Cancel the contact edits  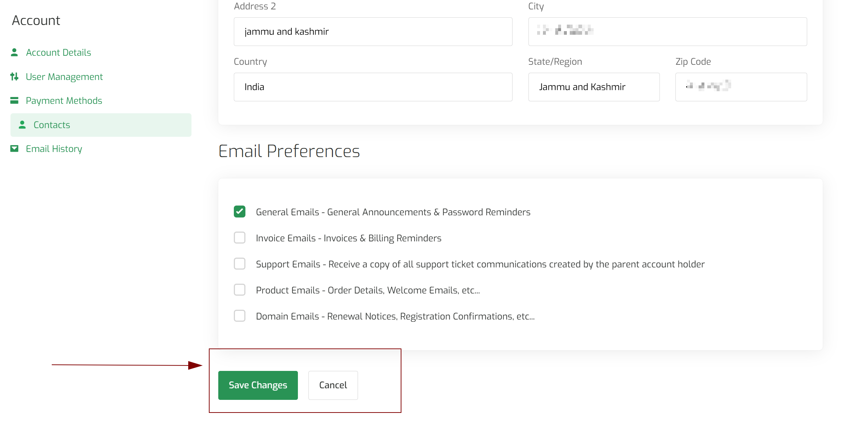[333, 385]
